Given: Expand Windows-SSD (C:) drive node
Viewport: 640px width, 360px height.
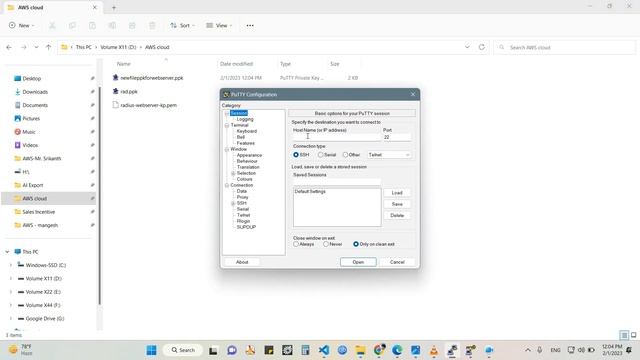Looking at the screenshot, I should [x=11, y=265].
